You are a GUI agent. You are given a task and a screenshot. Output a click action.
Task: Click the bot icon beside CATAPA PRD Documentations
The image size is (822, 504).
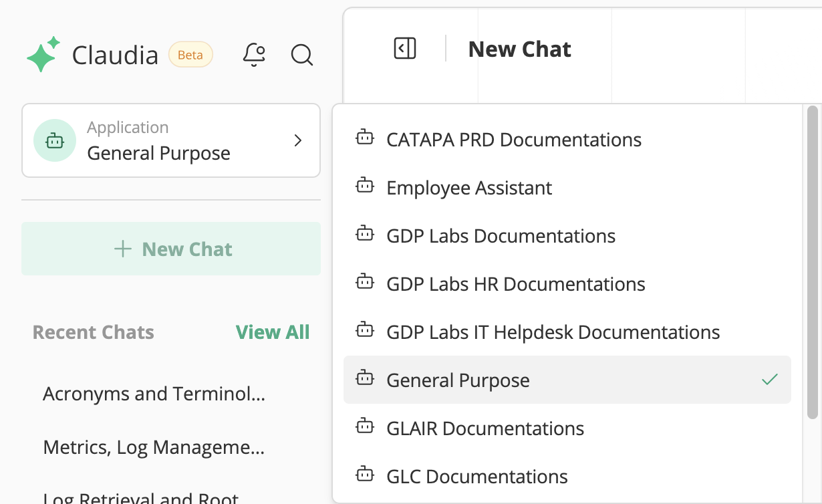coord(365,139)
